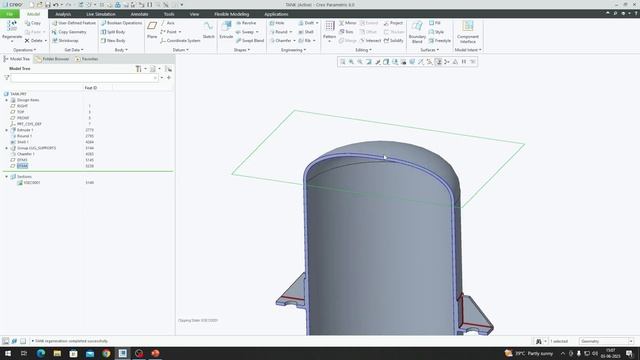The height and width of the screenshot is (360, 640).
Task: Select the Swept Blend tool
Action: pos(250,41)
